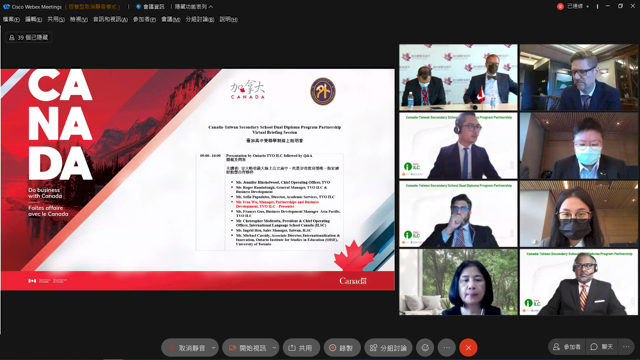Select video of person with light blue mask
Image resolution: width=640 pixels, height=360 pixels.
click(579, 146)
